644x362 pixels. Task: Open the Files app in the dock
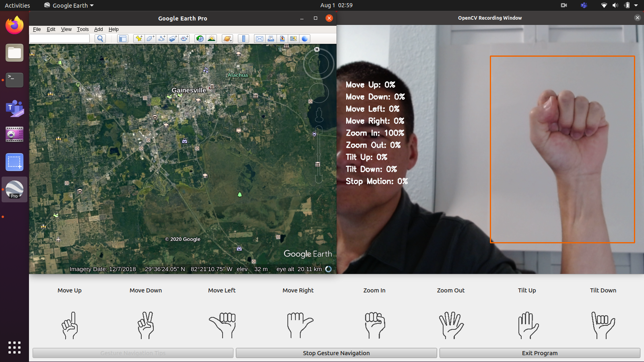pos(14,53)
